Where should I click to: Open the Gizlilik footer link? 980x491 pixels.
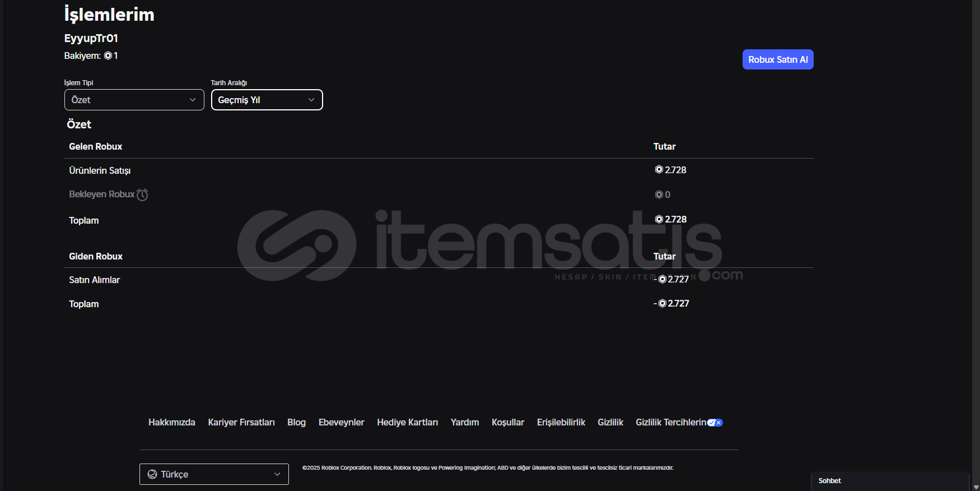click(x=610, y=422)
